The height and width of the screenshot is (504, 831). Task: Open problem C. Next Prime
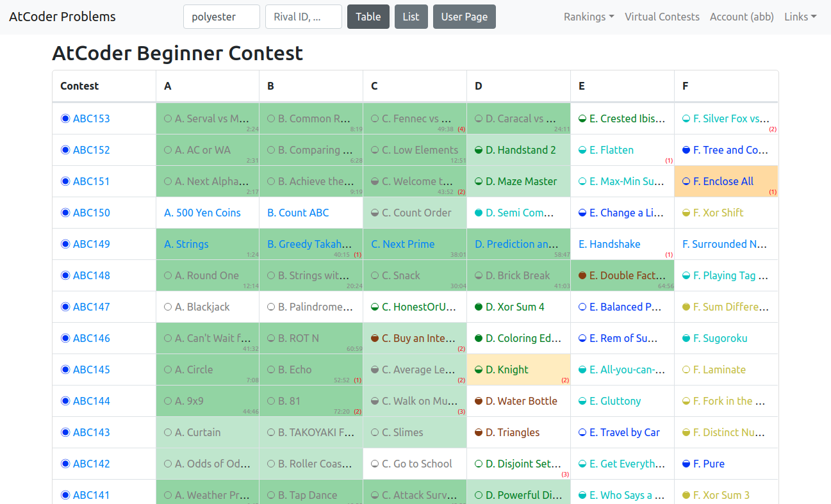(403, 244)
